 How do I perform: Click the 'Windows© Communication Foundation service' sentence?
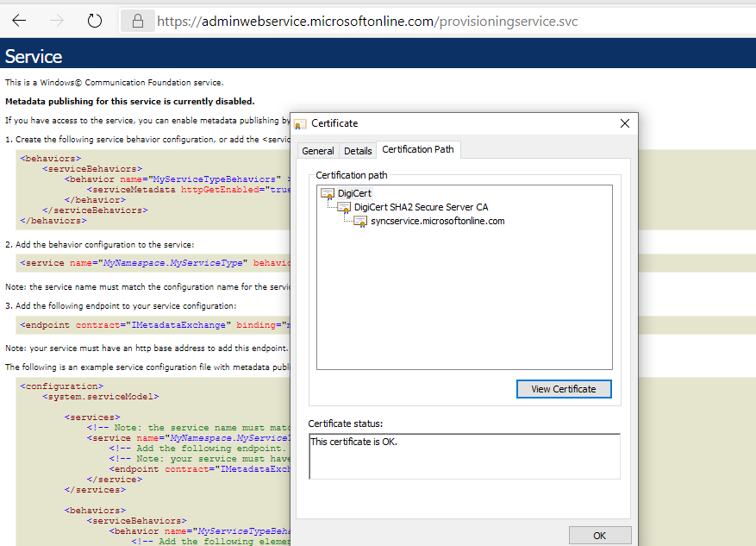tap(114, 83)
